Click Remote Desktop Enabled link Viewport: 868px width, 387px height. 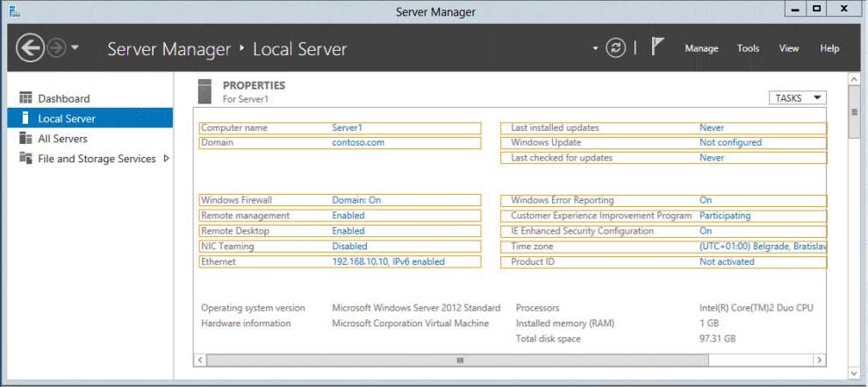348,231
